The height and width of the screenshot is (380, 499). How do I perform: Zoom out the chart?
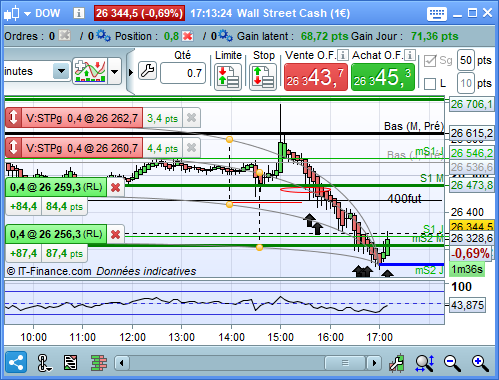(452, 363)
